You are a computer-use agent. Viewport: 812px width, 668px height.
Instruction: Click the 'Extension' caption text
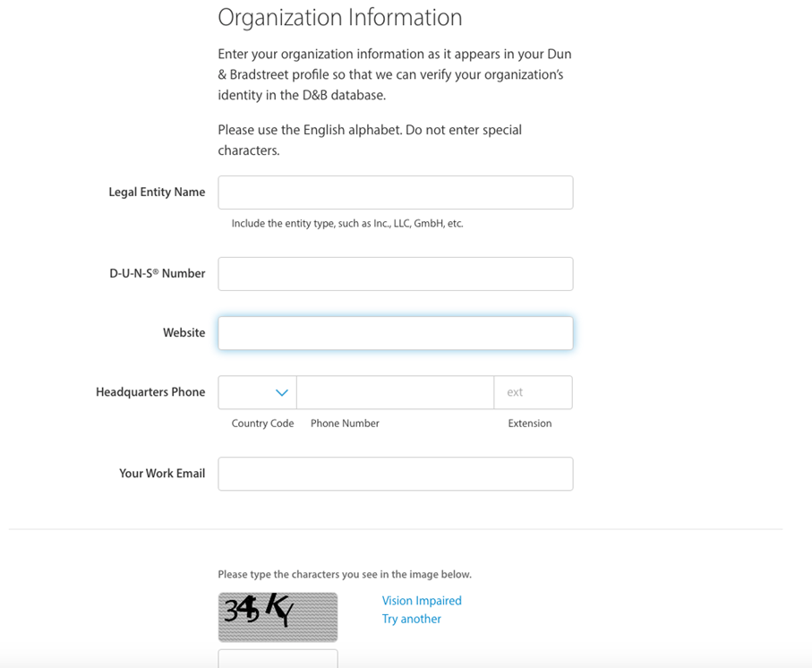click(x=529, y=424)
